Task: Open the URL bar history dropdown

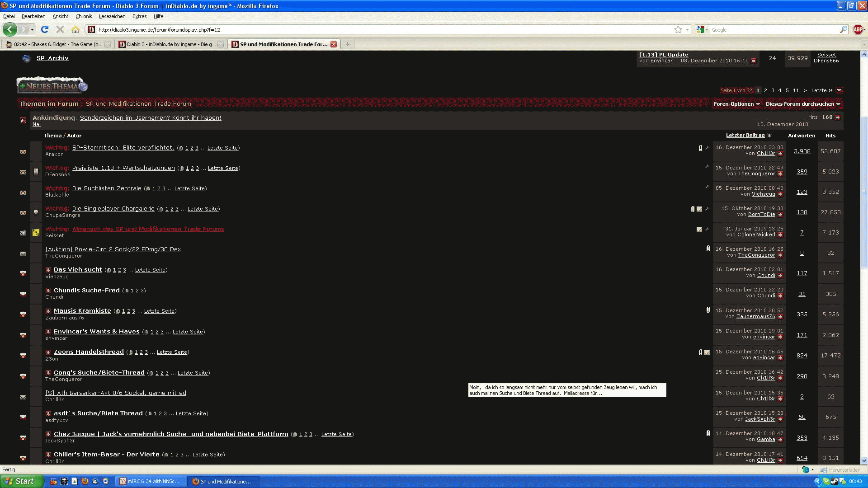Action: (x=687, y=29)
